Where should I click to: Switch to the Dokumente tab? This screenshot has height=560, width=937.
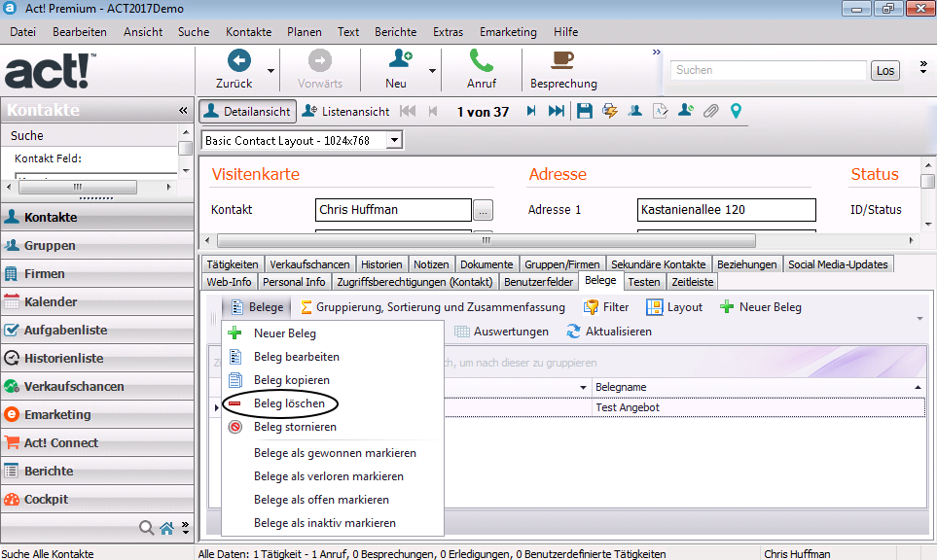[487, 264]
